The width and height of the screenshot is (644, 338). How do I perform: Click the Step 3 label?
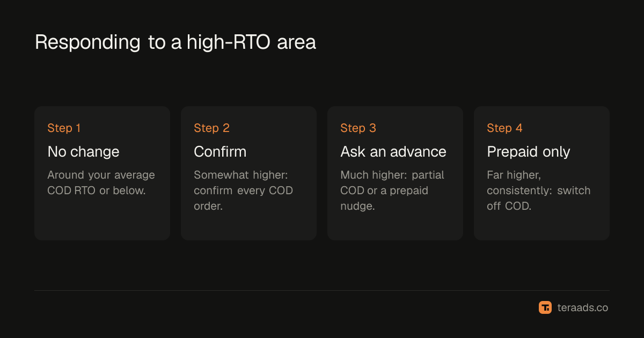coord(358,128)
